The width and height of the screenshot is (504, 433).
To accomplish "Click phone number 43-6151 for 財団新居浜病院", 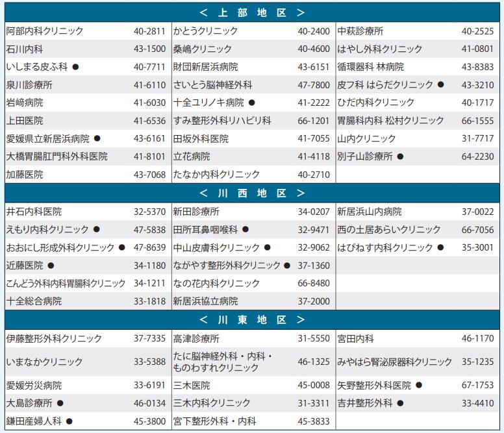I will 314,67.
